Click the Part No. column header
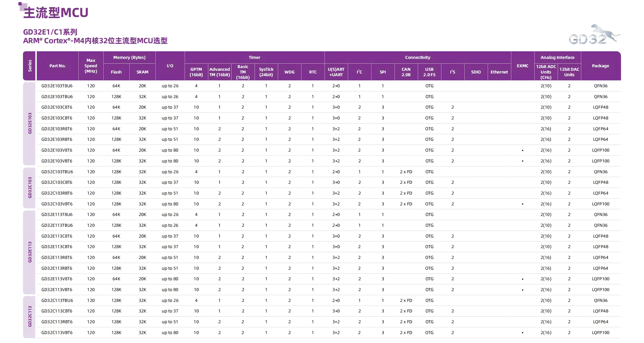644x343 pixels. [x=57, y=66]
